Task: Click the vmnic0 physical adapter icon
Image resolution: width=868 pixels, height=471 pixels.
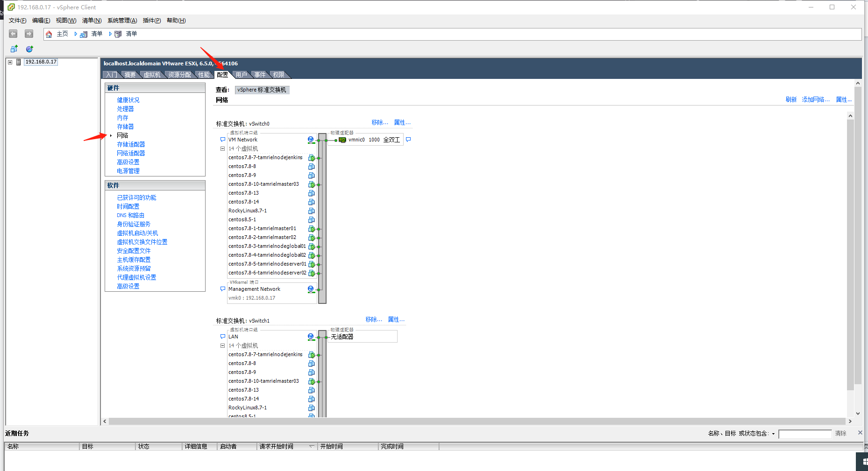Action: click(x=342, y=140)
